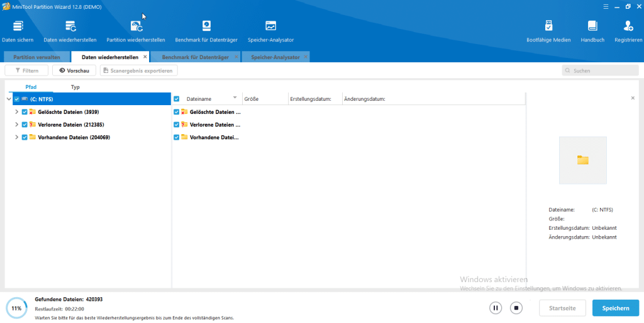This screenshot has height=323, width=644.
Task: Click the Speichern button
Action: tap(616, 309)
